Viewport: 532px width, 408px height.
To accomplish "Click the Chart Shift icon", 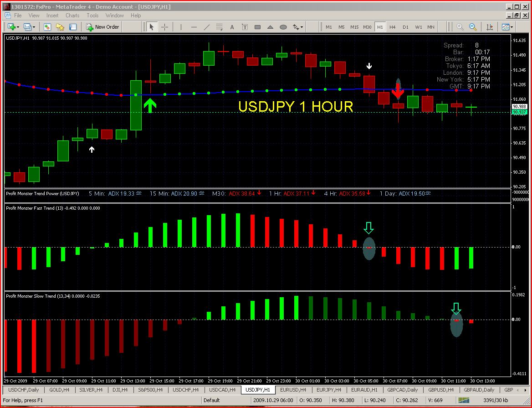I will 489,27.
